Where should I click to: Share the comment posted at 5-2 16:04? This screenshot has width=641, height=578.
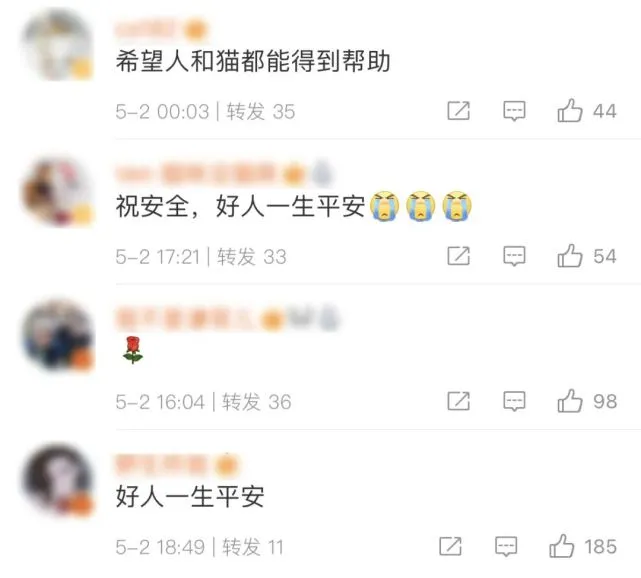tap(458, 401)
